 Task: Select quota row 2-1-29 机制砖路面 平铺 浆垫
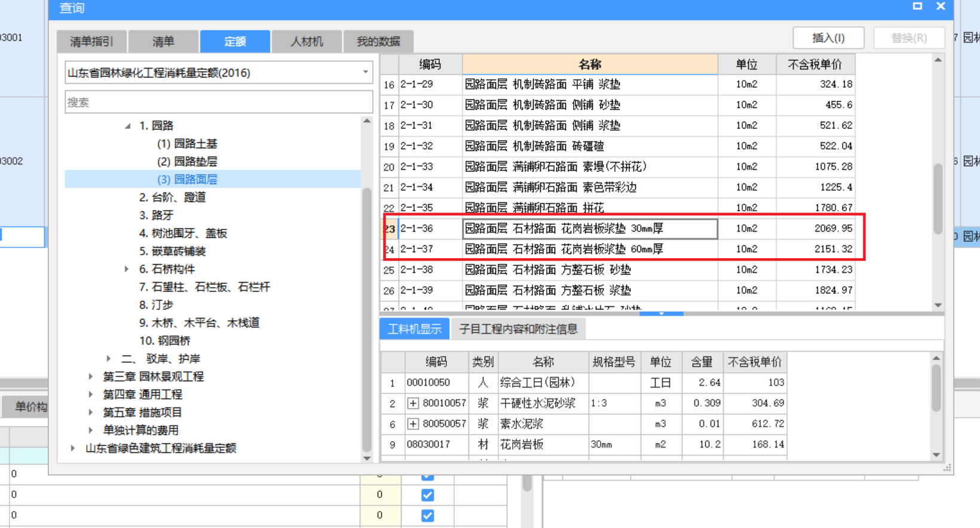pos(618,85)
